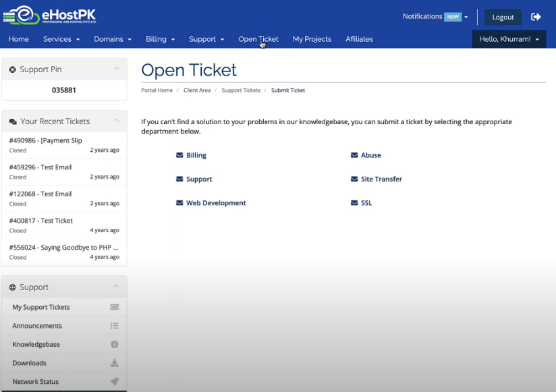This screenshot has height=392, width=556.
Task: Click the list icon beside Announcements
Action: [x=114, y=326]
